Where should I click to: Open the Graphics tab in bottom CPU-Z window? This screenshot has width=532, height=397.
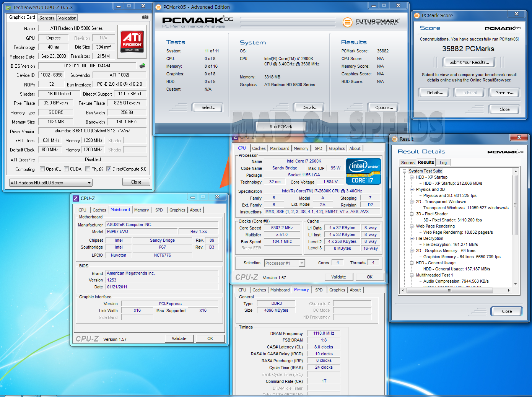pyautogui.click(x=337, y=290)
